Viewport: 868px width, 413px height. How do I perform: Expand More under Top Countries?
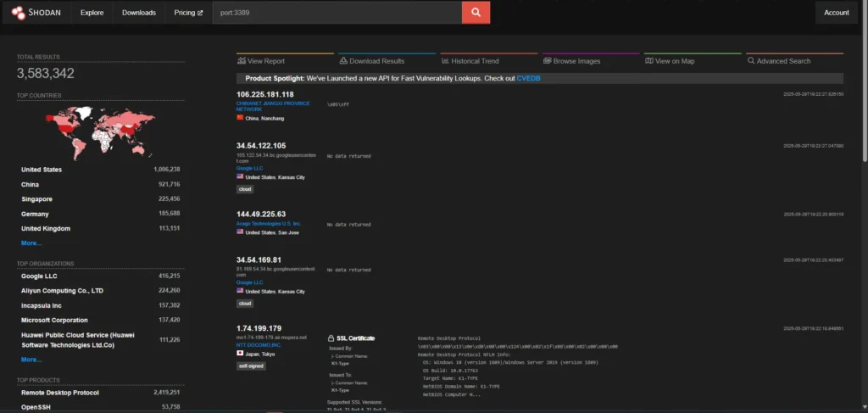pyautogui.click(x=31, y=243)
